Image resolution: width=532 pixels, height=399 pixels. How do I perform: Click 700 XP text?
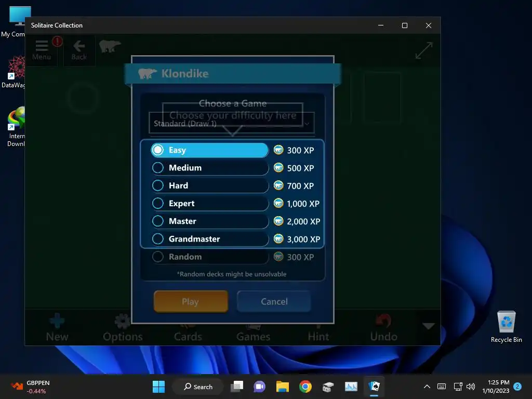tap(300, 186)
